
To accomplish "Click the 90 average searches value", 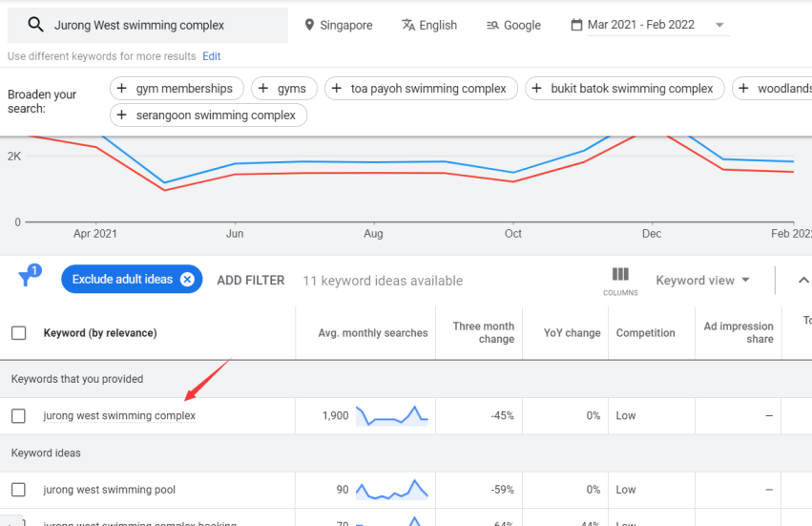I will click(343, 490).
